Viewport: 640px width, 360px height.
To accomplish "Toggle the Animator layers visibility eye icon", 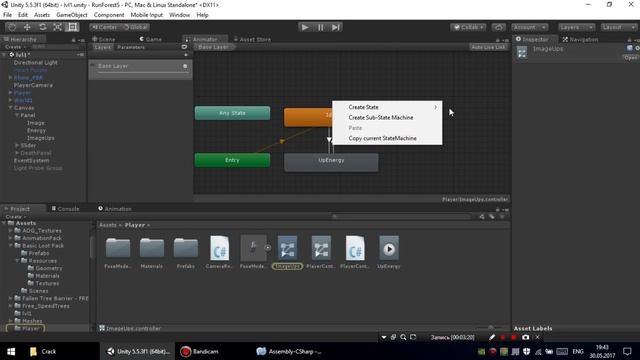I will 184,47.
